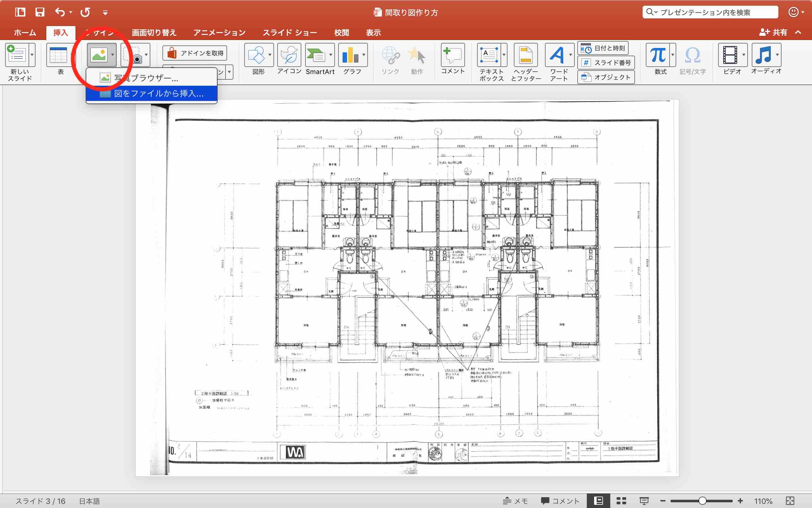
Task: Click the 共有 share button
Action: coord(773,32)
